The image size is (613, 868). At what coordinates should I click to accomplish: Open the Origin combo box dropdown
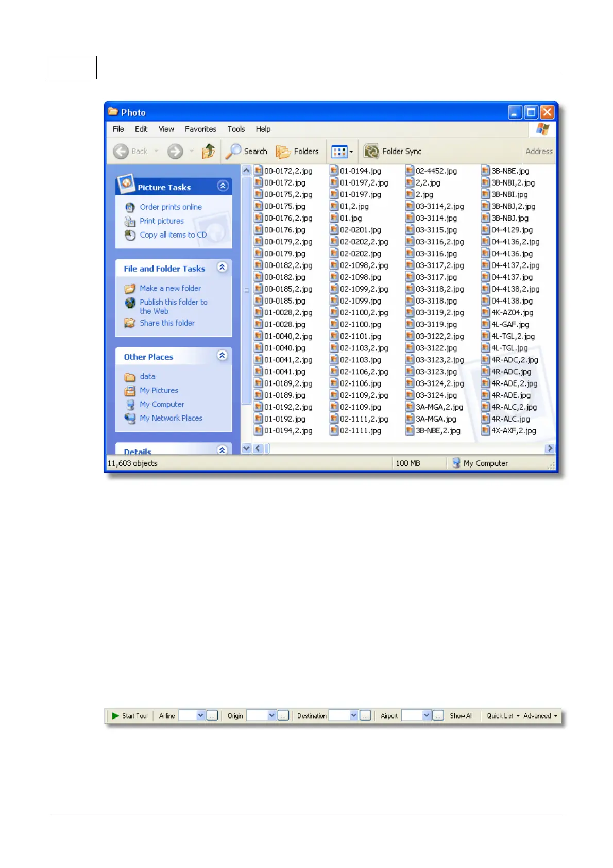(x=272, y=715)
